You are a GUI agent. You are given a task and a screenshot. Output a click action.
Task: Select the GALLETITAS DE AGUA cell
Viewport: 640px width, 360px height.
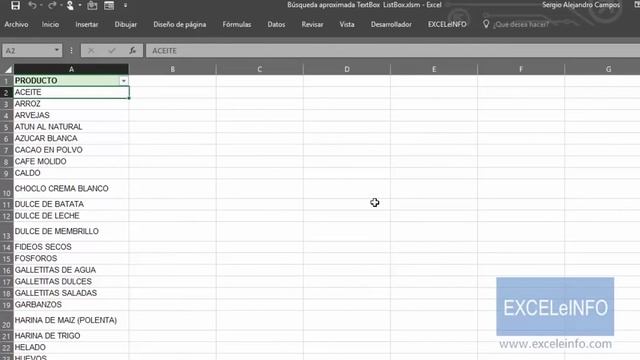point(71,270)
